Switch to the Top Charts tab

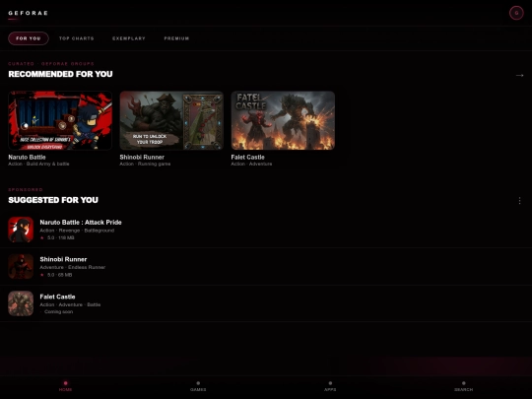click(x=76, y=38)
